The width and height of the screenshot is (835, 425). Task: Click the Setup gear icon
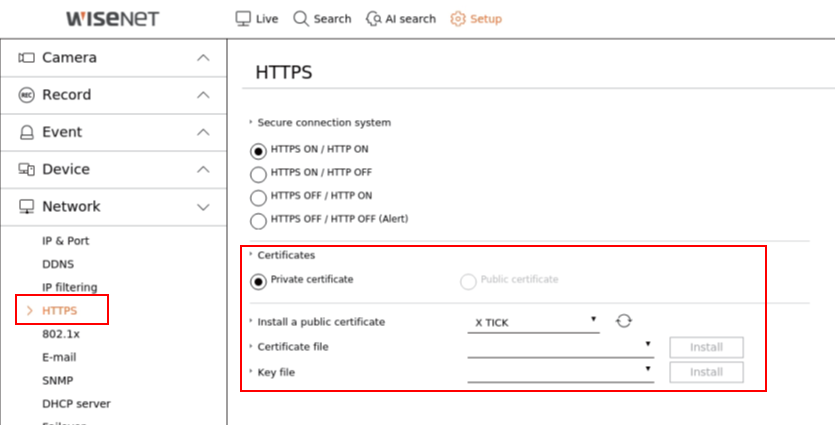tap(458, 18)
